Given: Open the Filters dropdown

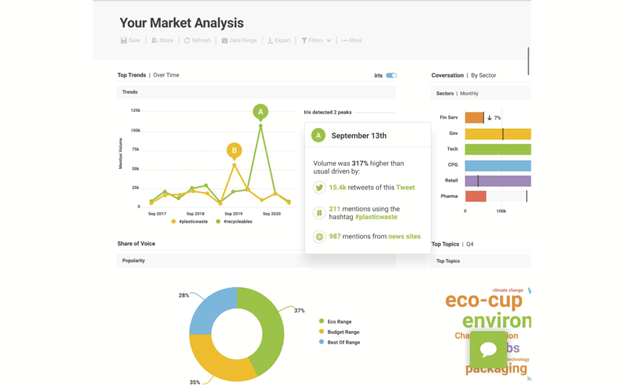Looking at the screenshot, I should point(316,40).
